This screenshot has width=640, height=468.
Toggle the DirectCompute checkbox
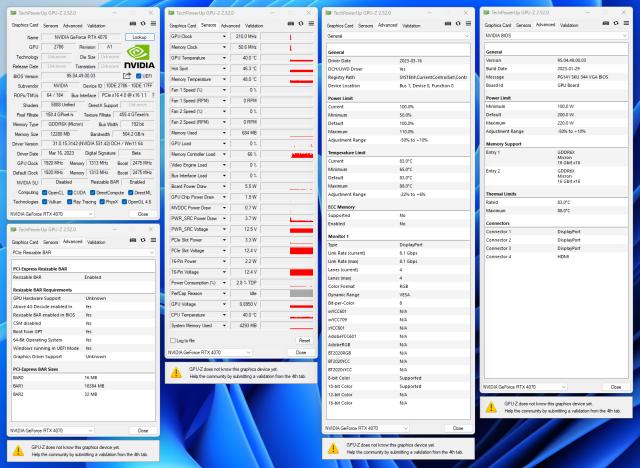click(93, 192)
